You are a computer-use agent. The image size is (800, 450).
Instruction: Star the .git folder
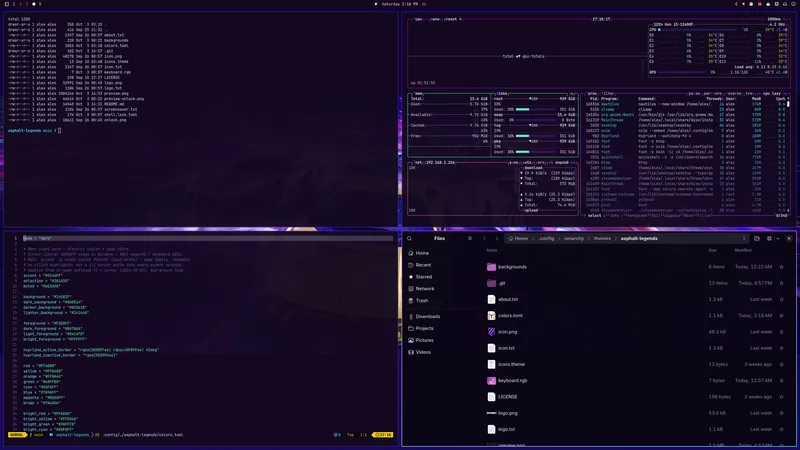click(781, 283)
